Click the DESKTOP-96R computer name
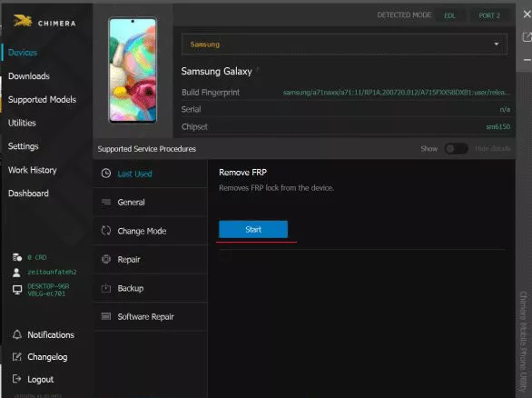The height and width of the screenshot is (398, 532). tap(48, 290)
